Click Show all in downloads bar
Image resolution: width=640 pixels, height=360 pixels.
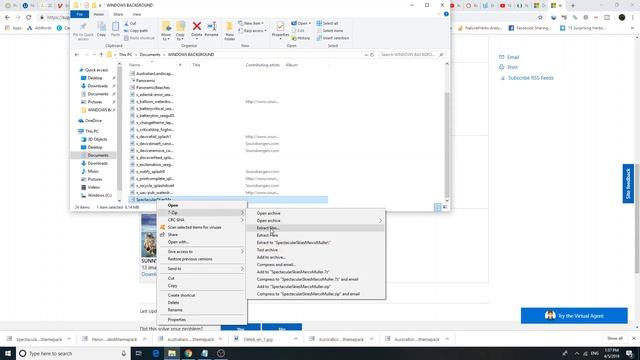(x=615, y=338)
